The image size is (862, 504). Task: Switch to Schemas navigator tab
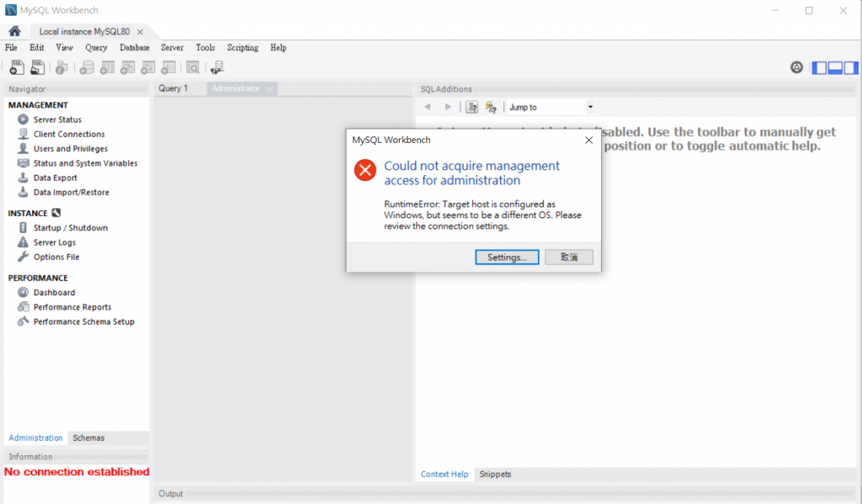pos(88,438)
